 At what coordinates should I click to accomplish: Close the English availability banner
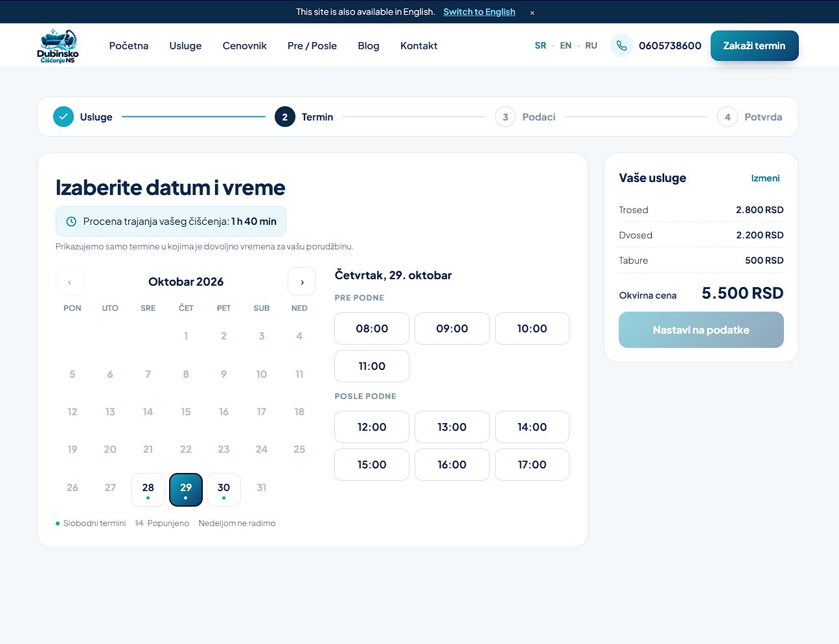point(533,12)
